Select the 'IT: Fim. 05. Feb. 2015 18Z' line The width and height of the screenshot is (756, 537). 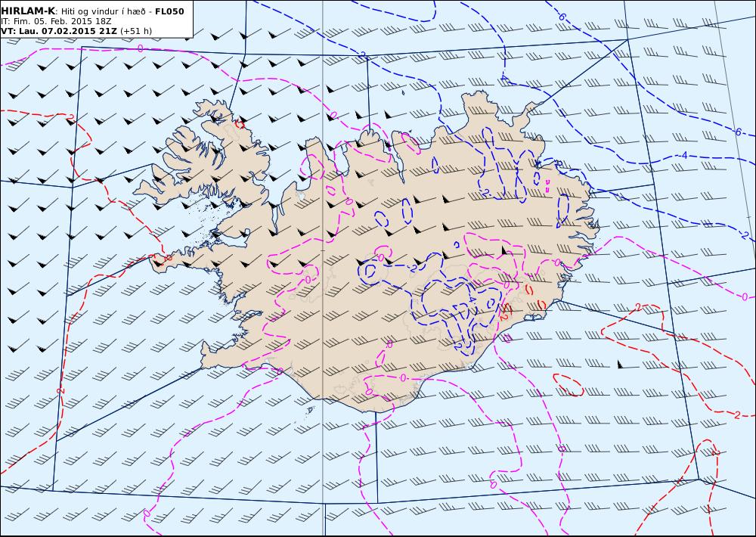pos(56,22)
